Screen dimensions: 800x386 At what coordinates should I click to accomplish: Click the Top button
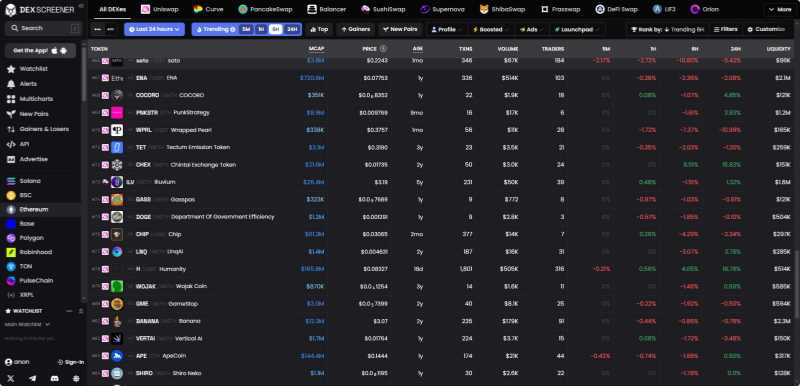pos(319,30)
